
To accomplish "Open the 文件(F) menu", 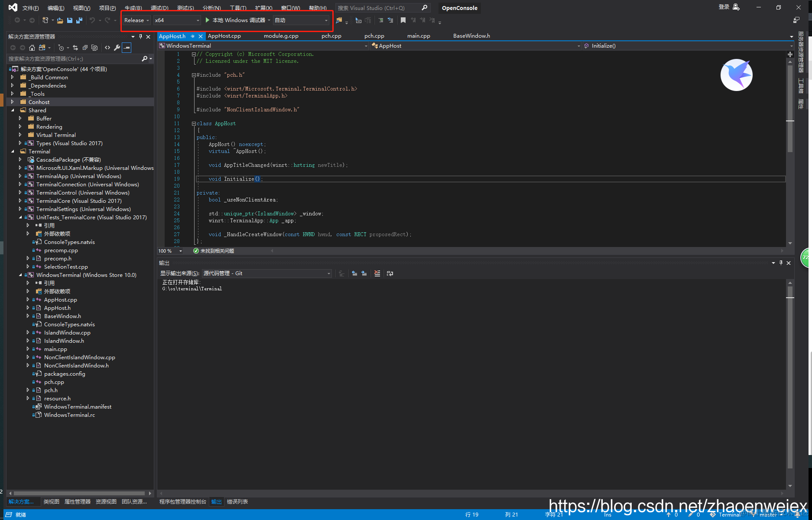I will click(x=30, y=8).
